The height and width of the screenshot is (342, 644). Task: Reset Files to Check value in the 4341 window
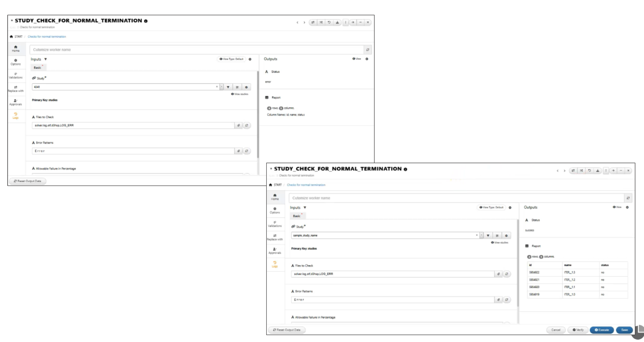click(247, 125)
